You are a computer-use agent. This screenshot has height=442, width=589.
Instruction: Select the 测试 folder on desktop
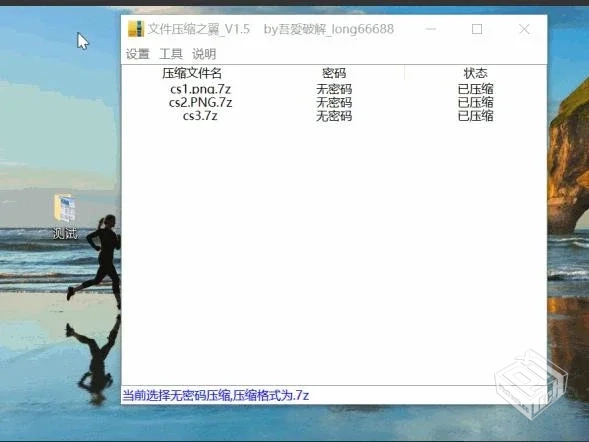(x=65, y=217)
